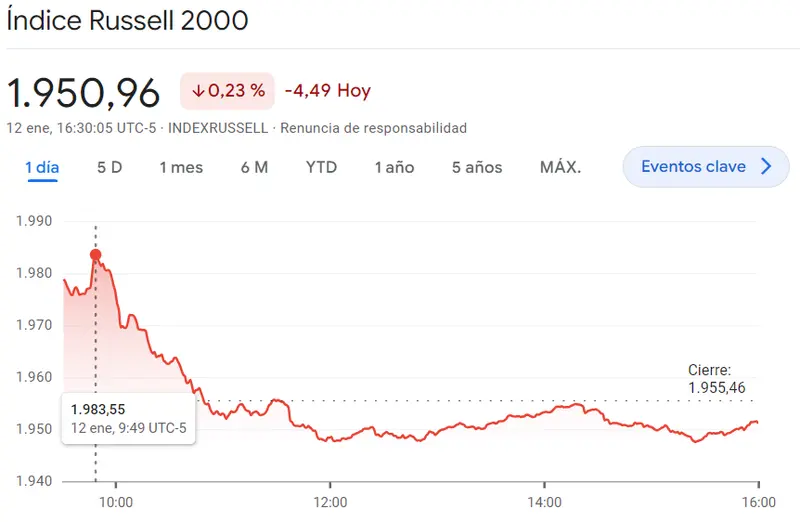Click the Cierre 1.955,46 label
The image size is (800, 522).
(716, 379)
